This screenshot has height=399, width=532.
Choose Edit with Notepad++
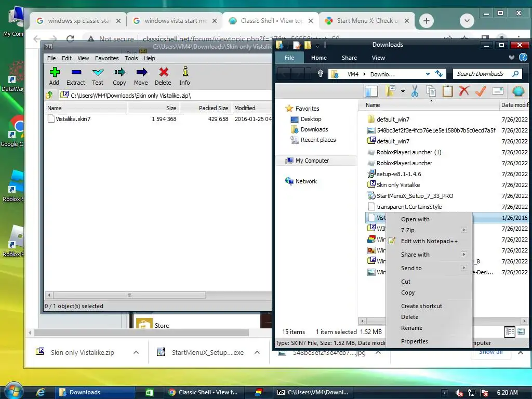click(x=429, y=241)
